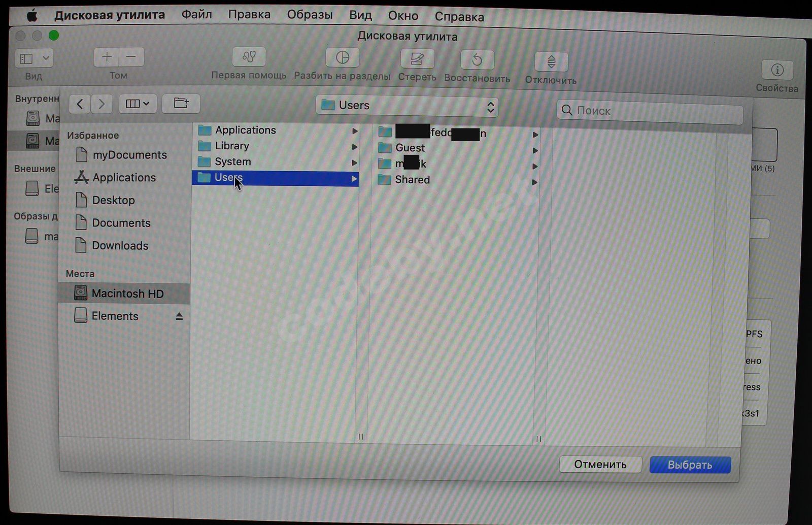Go forward in the file dialog
The image size is (812, 525).
[x=101, y=104]
